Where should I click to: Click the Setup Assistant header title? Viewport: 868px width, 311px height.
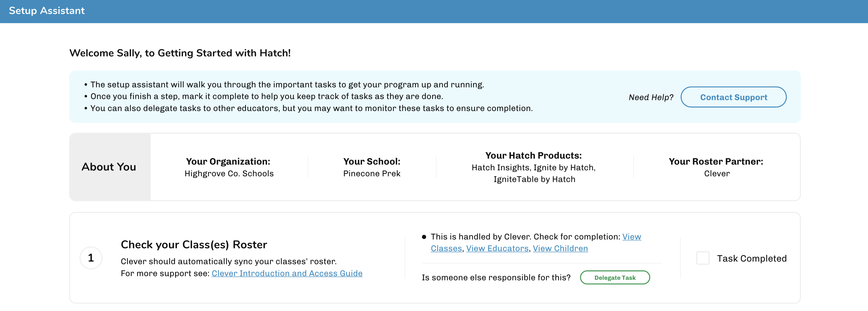click(x=47, y=11)
